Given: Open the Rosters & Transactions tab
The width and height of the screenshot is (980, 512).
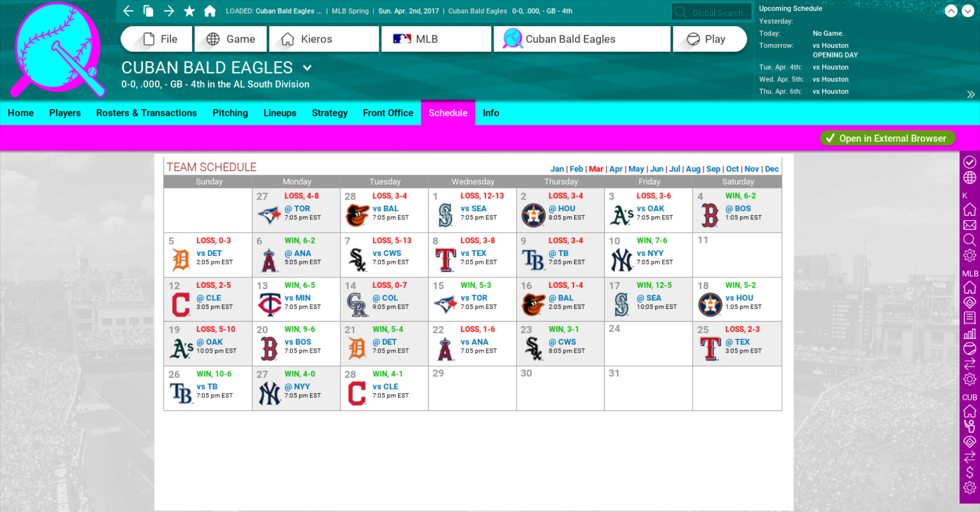Looking at the screenshot, I should 146,113.
